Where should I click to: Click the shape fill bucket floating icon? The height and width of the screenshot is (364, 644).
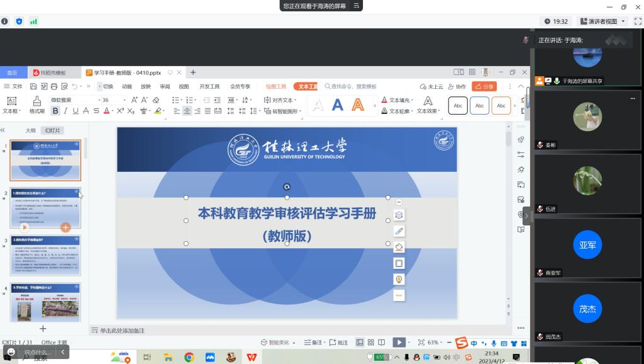399,247
